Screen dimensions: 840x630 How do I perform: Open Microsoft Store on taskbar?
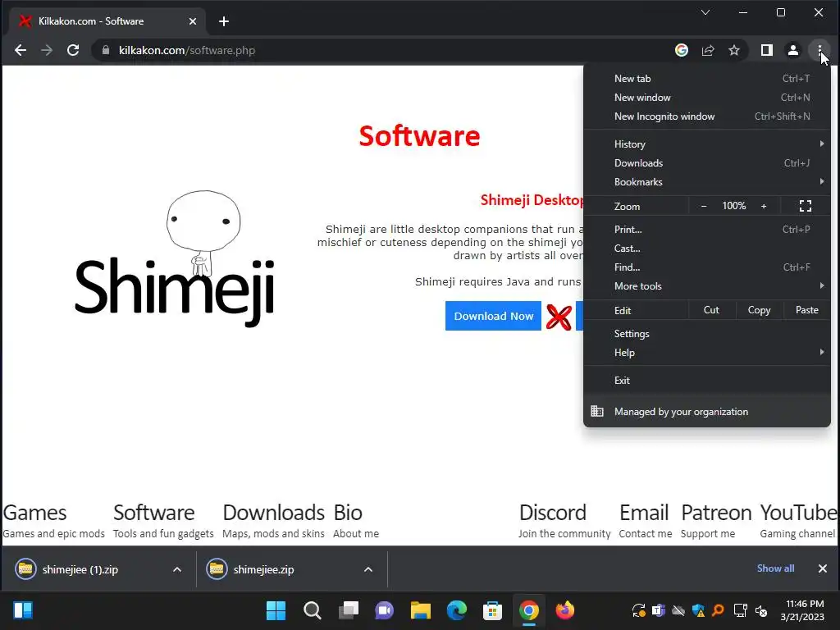(x=492, y=610)
